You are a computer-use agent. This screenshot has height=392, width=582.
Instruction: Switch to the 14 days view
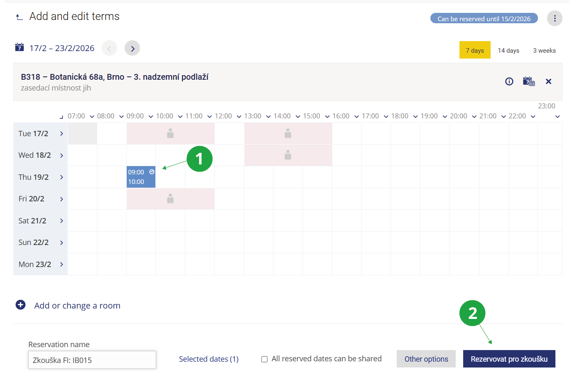coord(508,50)
